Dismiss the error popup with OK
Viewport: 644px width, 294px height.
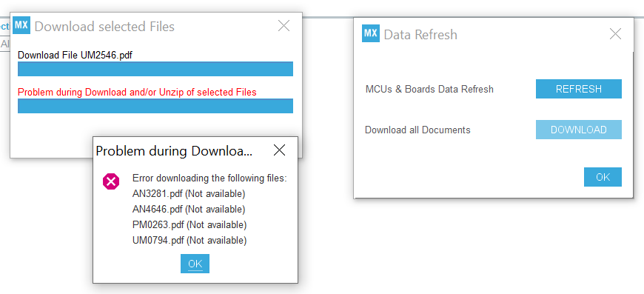tap(195, 264)
